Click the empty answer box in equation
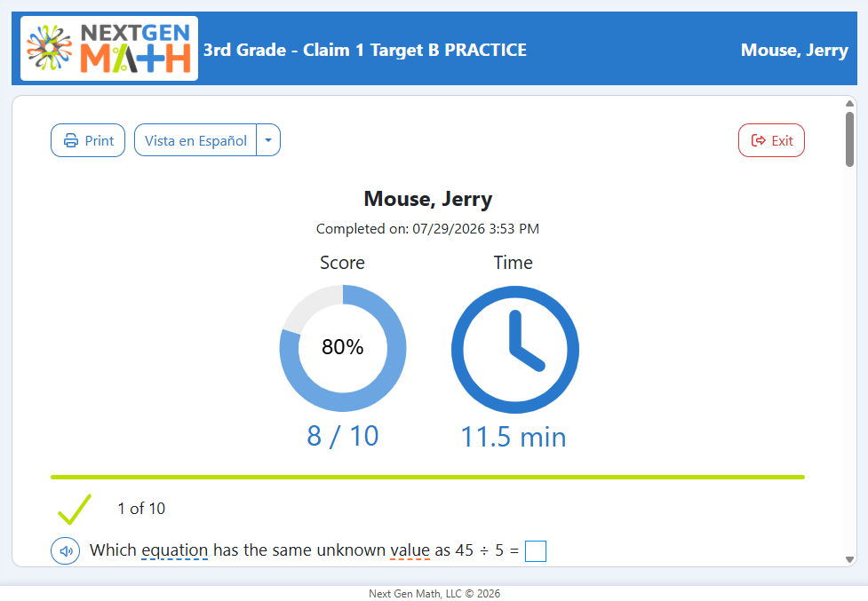Image resolution: width=868 pixels, height=601 pixels. point(536,551)
